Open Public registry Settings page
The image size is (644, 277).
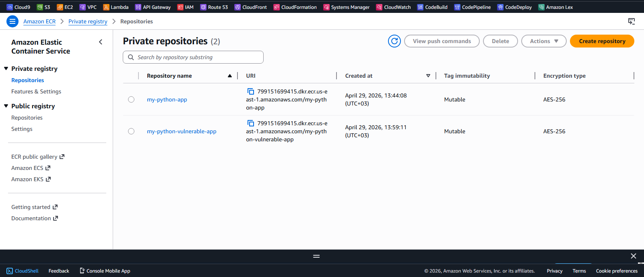22,129
